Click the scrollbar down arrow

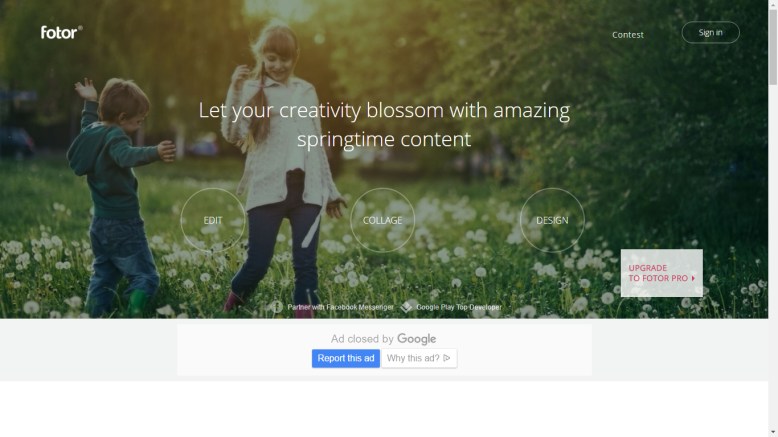[773, 433]
